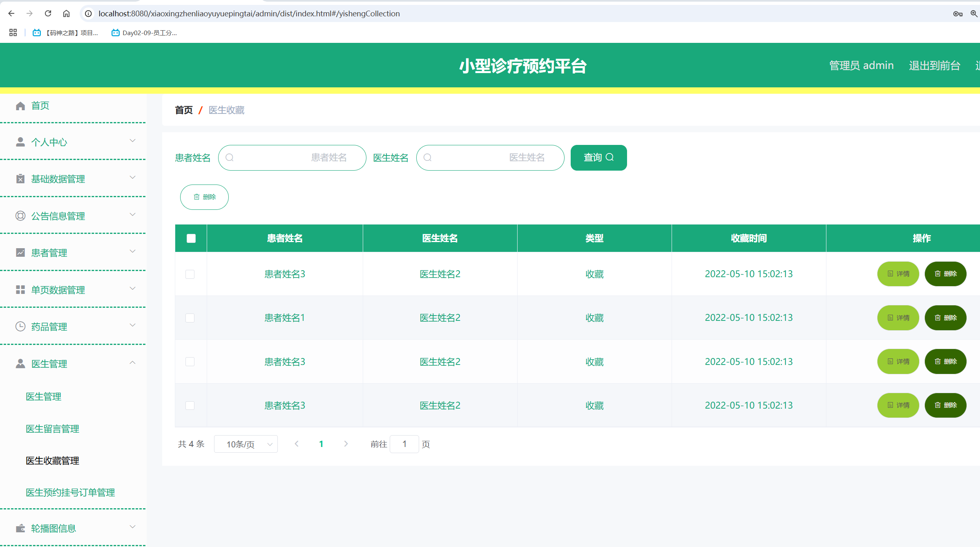The height and width of the screenshot is (547, 980).
Task: Open the 10条/页 page size dropdown
Action: pyautogui.click(x=246, y=444)
